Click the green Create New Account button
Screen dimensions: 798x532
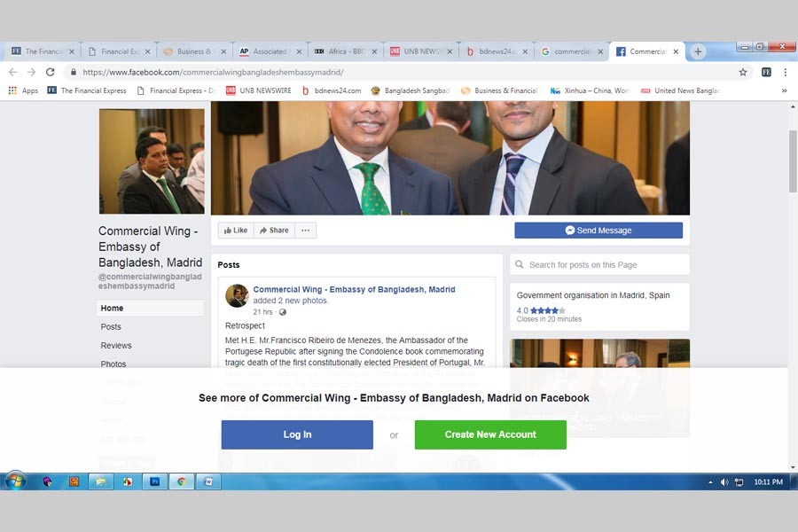click(490, 434)
